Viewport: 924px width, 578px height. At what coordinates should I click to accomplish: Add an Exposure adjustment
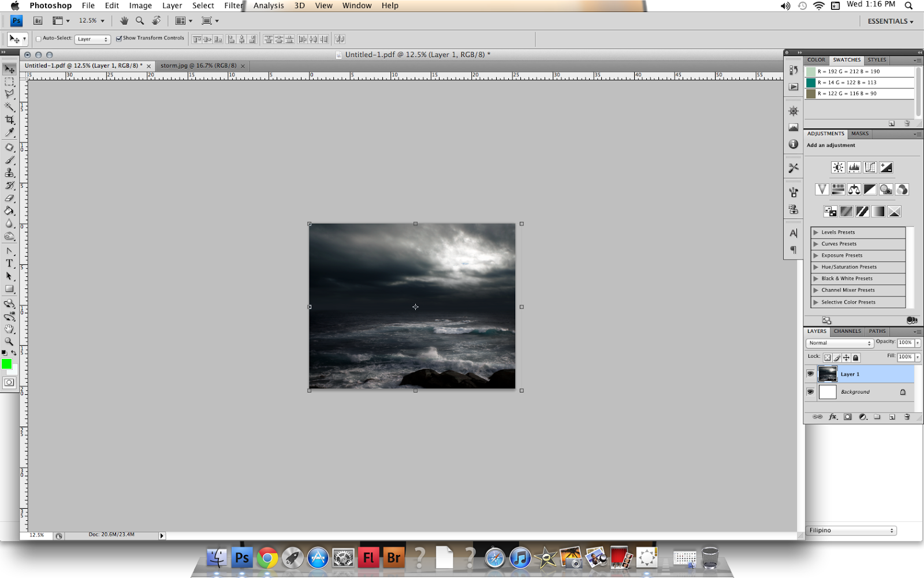click(886, 168)
